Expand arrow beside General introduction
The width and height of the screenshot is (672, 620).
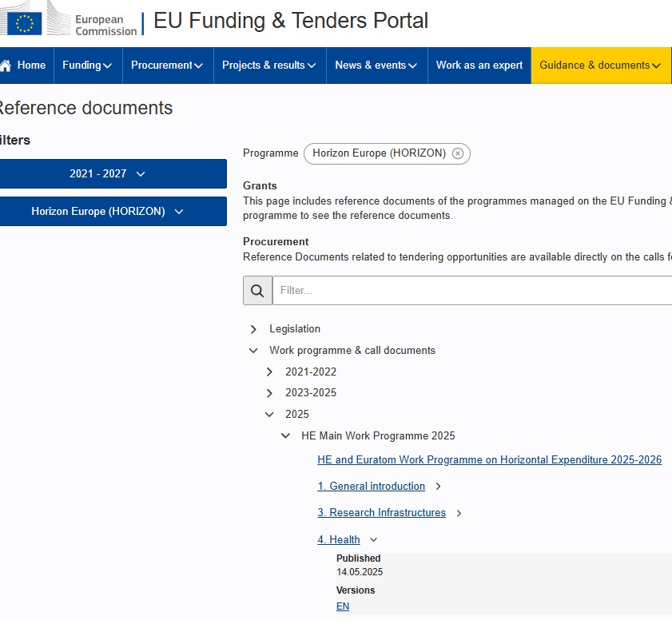[x=438, y=487]
